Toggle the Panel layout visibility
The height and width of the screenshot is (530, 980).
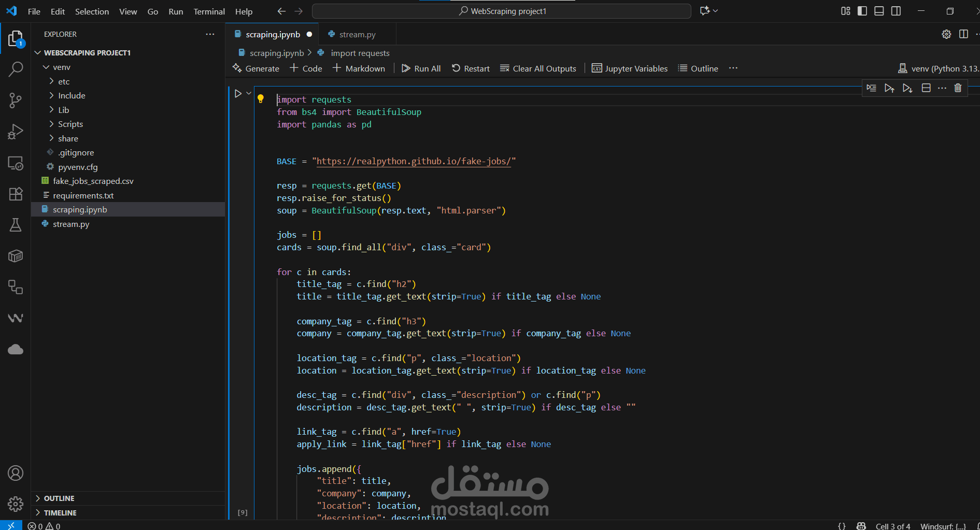878,10
